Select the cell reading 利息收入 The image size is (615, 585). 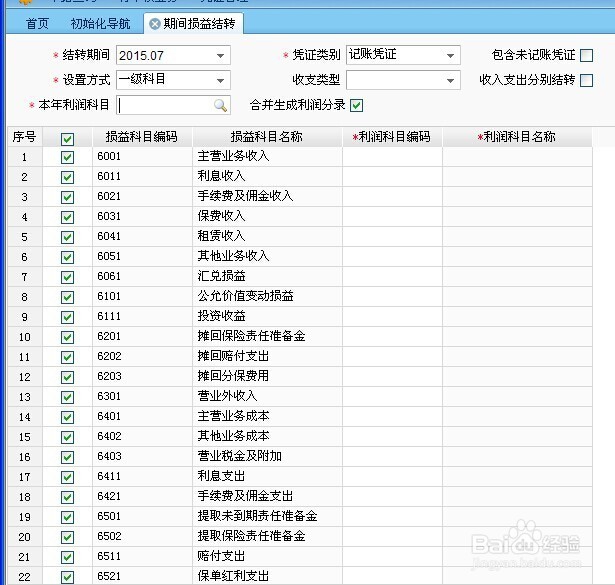tap(267, 177)
